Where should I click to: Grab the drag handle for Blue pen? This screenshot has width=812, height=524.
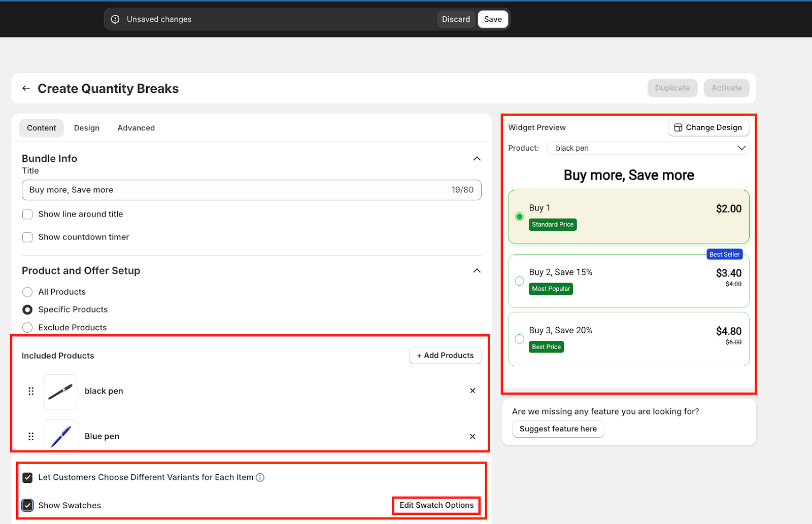point(31,436)
